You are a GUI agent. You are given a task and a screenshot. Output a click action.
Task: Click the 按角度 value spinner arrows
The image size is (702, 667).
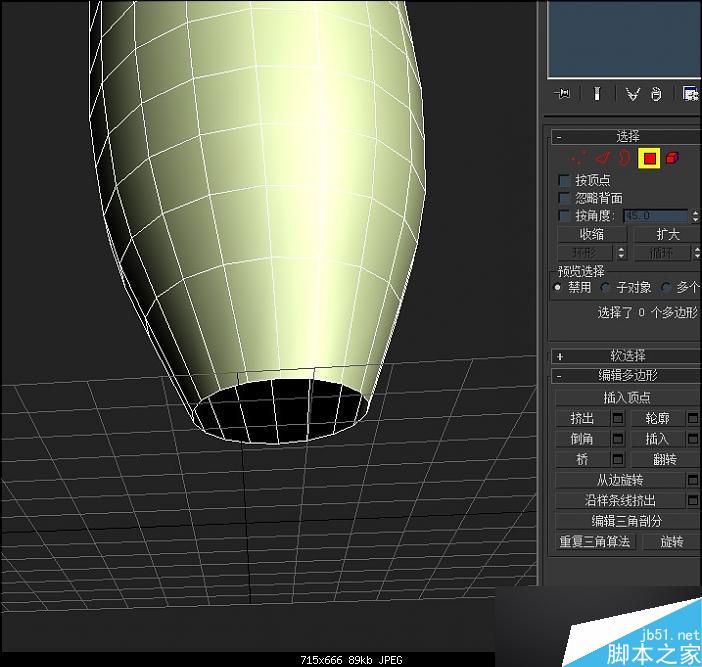[695, 216]
